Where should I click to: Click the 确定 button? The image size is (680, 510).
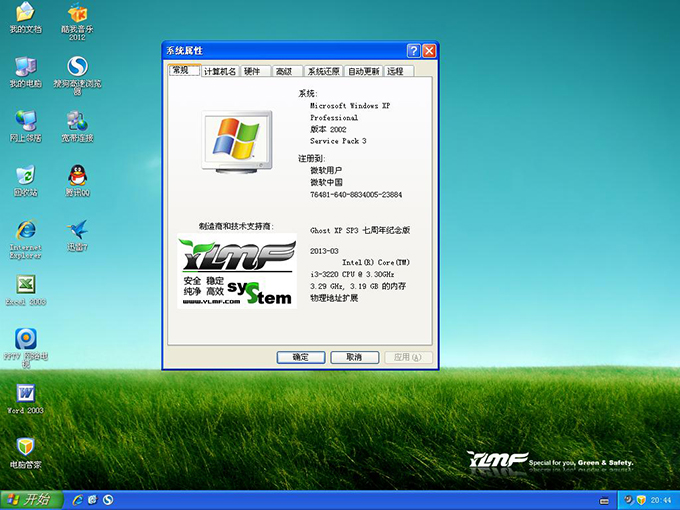(300, 357)
